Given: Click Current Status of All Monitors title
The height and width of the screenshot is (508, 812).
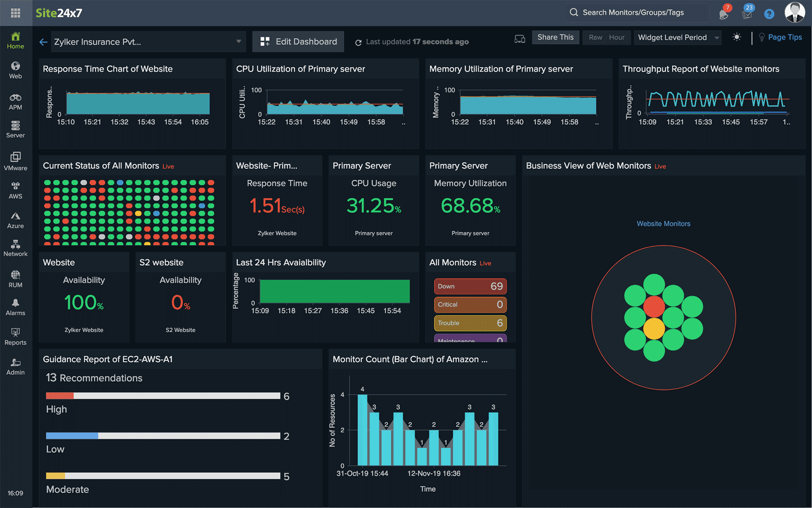Looking at the screenshot, I should pos(101,166).
